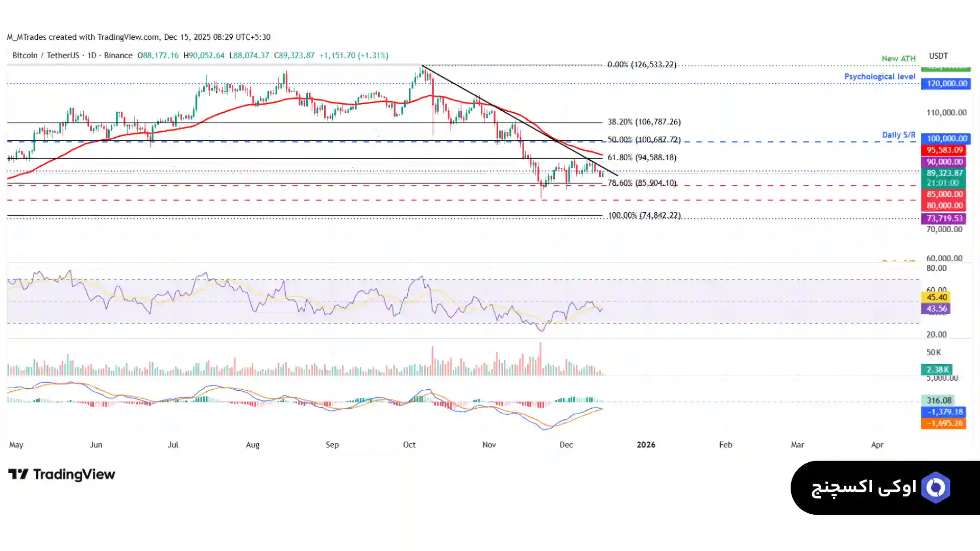Click the blue 100,000.00 price swatch

[x=946, y=139]
